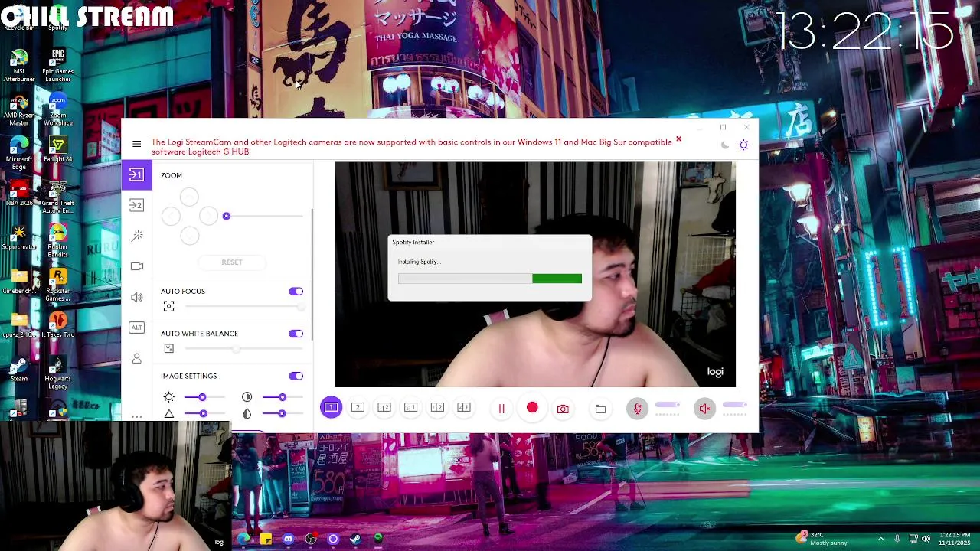Show hidden system tray icons chevron
The width and height of the screenshot is (980, 551).
point(880,539)
